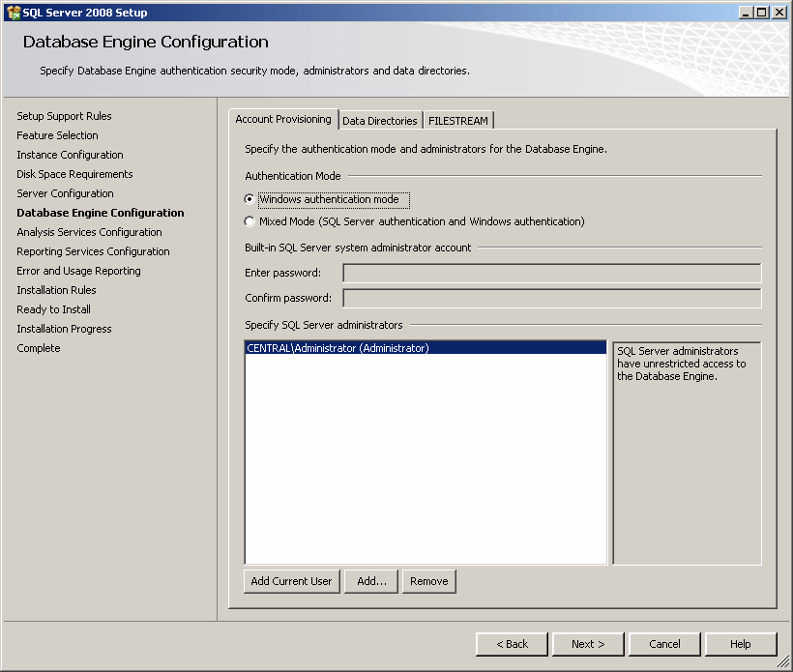Proceed with the Next > button
The image size is (793, 672).
click(588, 644)
